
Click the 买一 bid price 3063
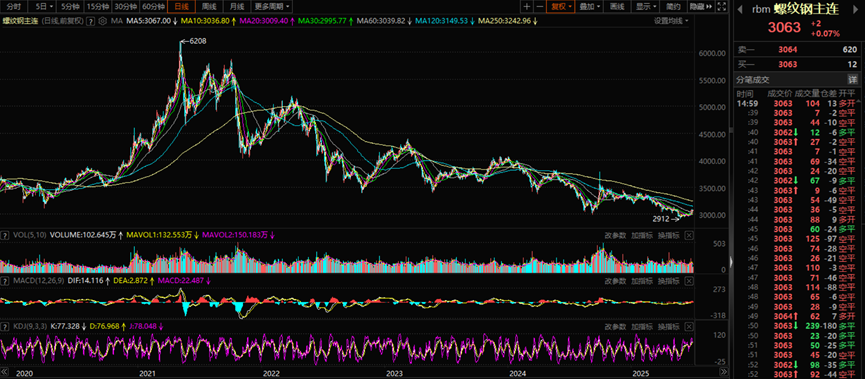(x=788, y=65)
